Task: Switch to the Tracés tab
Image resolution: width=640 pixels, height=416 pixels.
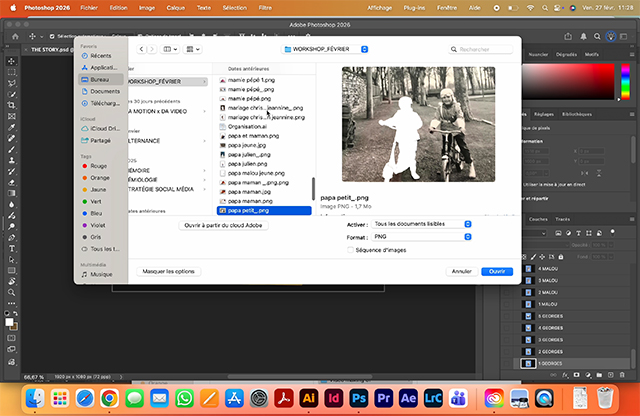Action: pos(562,219)
